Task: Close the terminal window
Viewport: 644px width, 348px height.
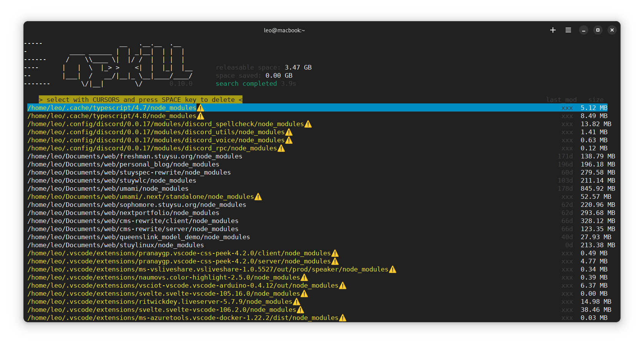Action: pos(612,30)
